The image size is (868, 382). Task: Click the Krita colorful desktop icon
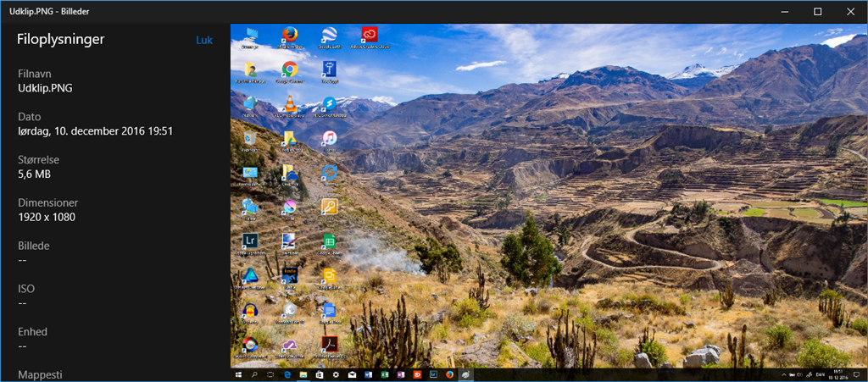[x=290, y=206]
